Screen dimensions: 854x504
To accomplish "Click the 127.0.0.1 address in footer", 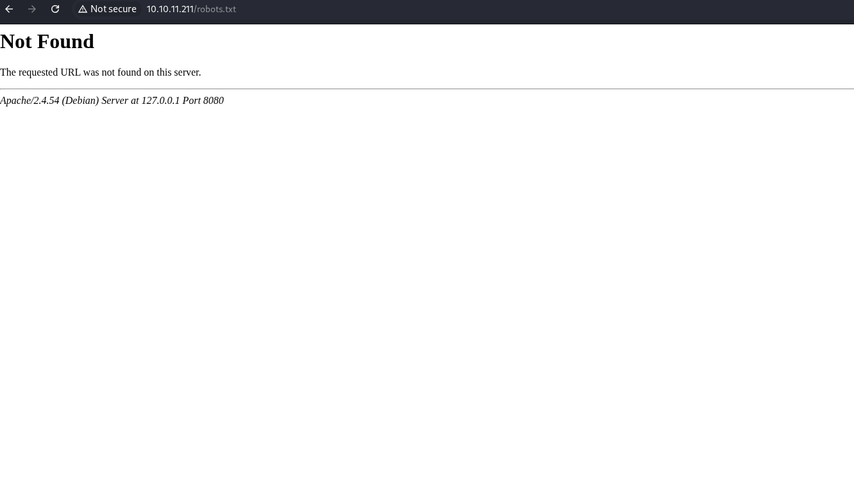I will pos(160,101).
